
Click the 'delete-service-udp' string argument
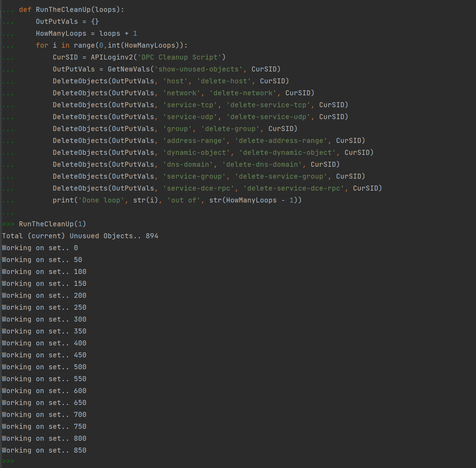pos(268,117)
